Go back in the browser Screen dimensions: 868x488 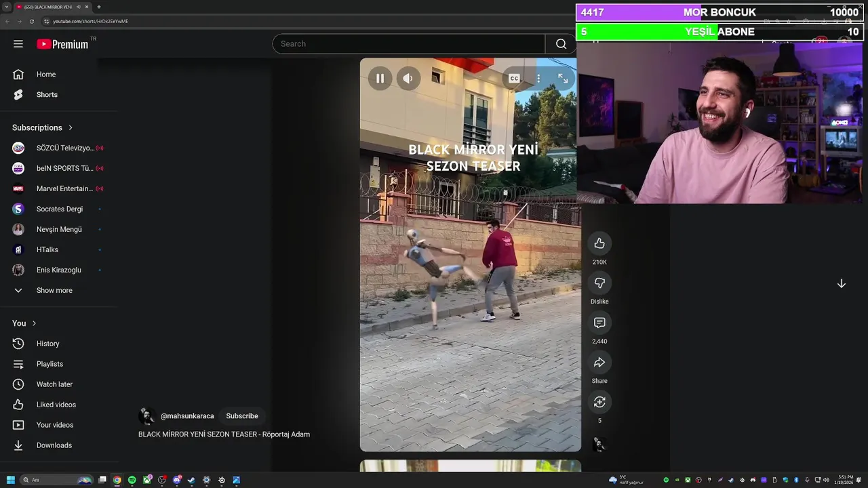coord(7,21)
